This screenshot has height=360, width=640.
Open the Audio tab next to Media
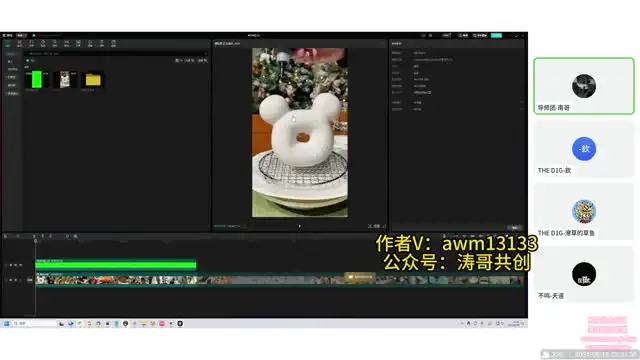click(x=19, y=43)
